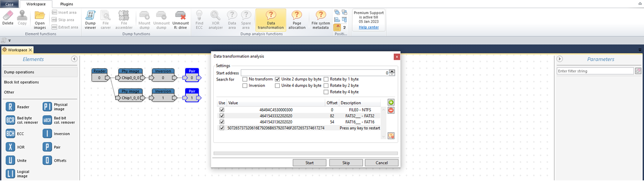Click the Insert area tool

pyautogui.click(x=64, y=12)
